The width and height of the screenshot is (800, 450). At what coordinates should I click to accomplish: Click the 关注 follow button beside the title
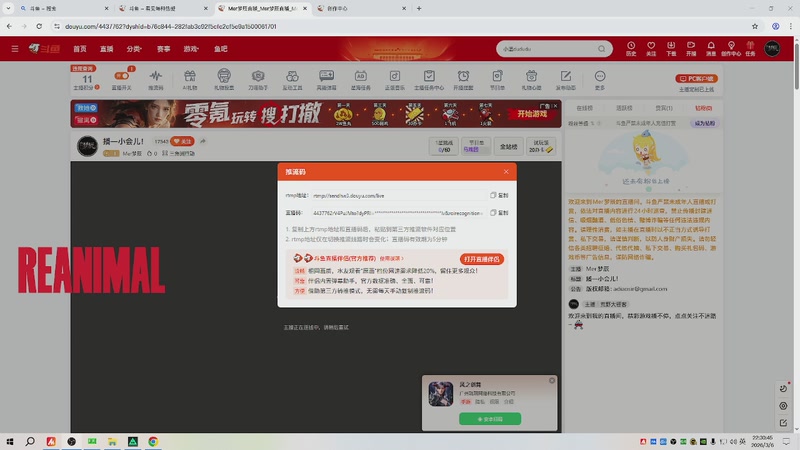(182, 141)
